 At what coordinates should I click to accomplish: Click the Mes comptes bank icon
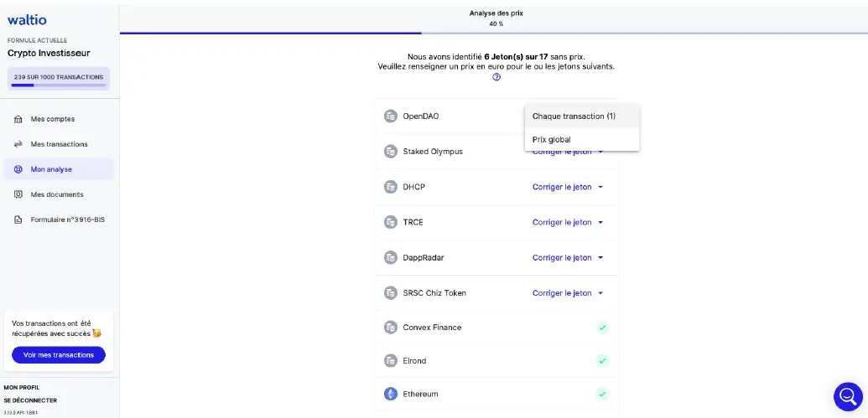point(18,119)
